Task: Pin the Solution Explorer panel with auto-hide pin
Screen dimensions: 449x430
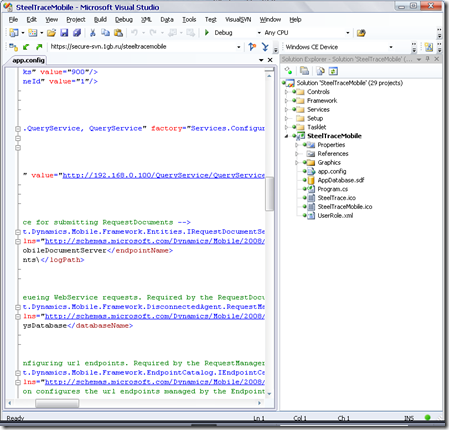Action: 428,59
